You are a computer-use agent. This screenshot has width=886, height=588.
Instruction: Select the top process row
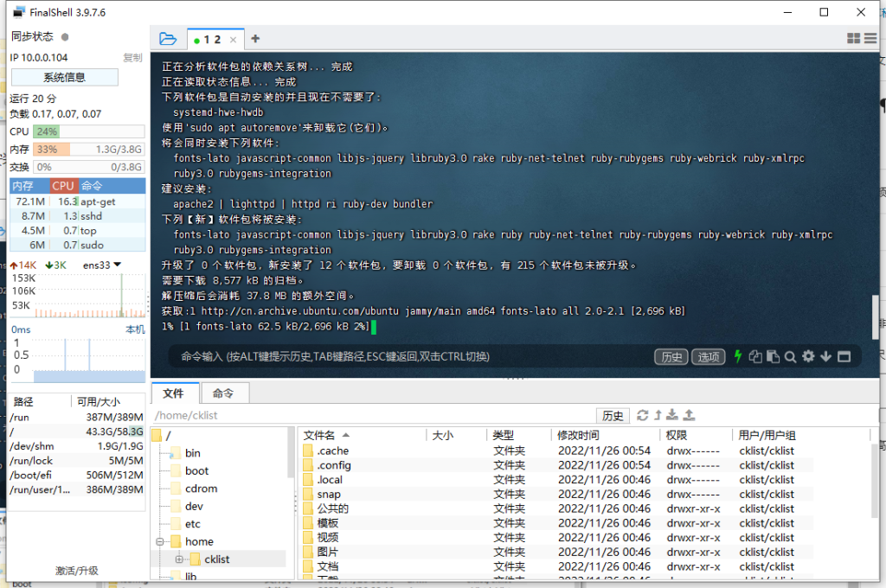pyautogui.click(x=77, y=231)
